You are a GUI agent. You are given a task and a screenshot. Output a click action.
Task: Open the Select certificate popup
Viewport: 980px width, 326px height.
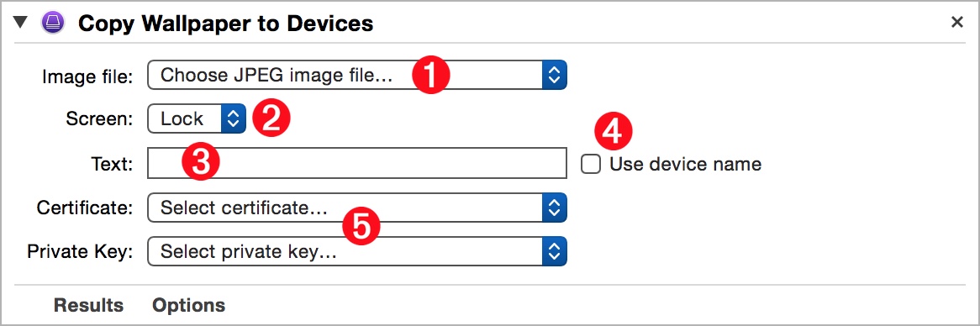357,208
